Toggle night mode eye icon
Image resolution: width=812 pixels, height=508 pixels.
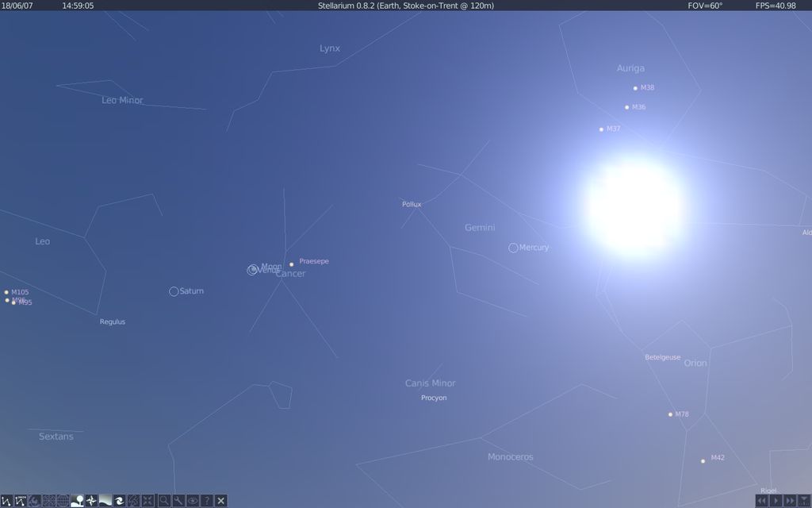point(192,501)
